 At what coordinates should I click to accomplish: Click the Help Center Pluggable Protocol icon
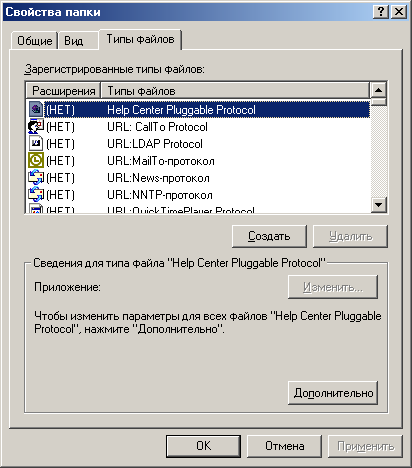[x=36, y=109]
